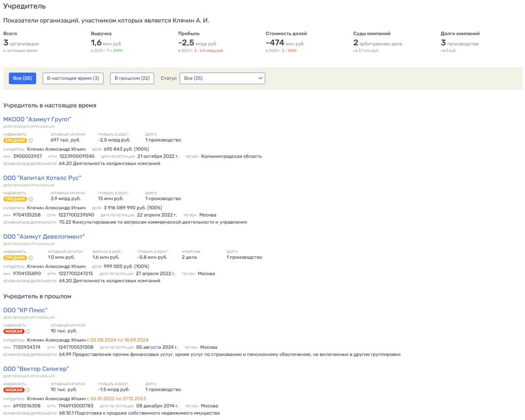
Task: Click ОГРН value 1227700247213
Action: click(x=76, y=274)
